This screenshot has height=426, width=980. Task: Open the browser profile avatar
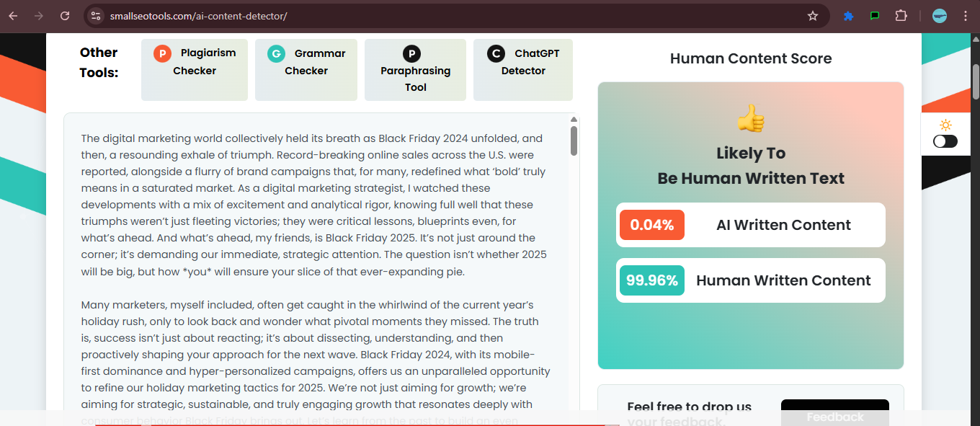pyautogui.click(x=940, y=16)
